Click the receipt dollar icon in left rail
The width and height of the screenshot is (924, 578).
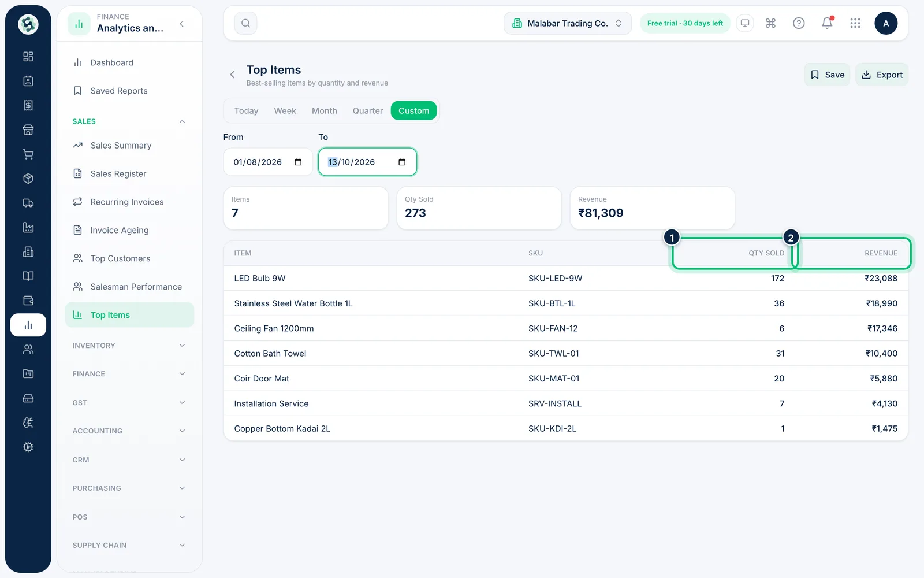[28, 105]
